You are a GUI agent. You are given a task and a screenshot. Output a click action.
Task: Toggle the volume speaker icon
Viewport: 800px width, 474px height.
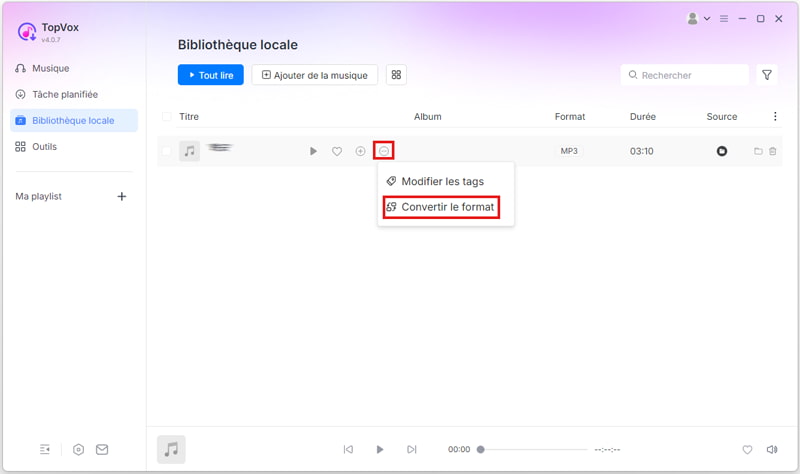[772, 450]
